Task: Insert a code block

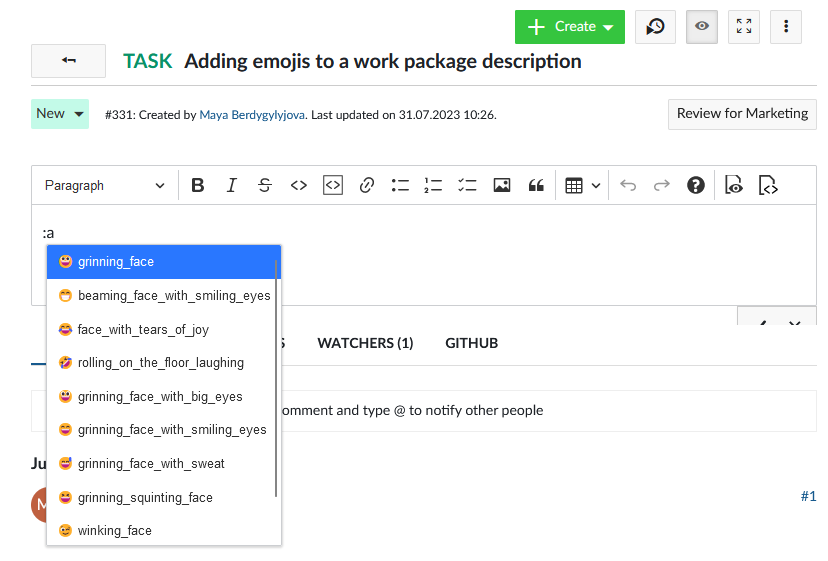Action: click(332, 185)
